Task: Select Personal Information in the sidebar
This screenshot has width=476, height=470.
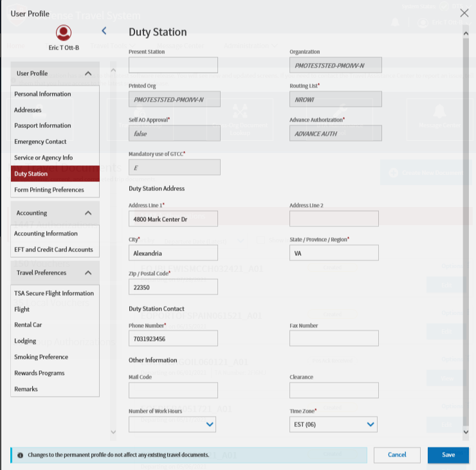Action: pos(42,94)
